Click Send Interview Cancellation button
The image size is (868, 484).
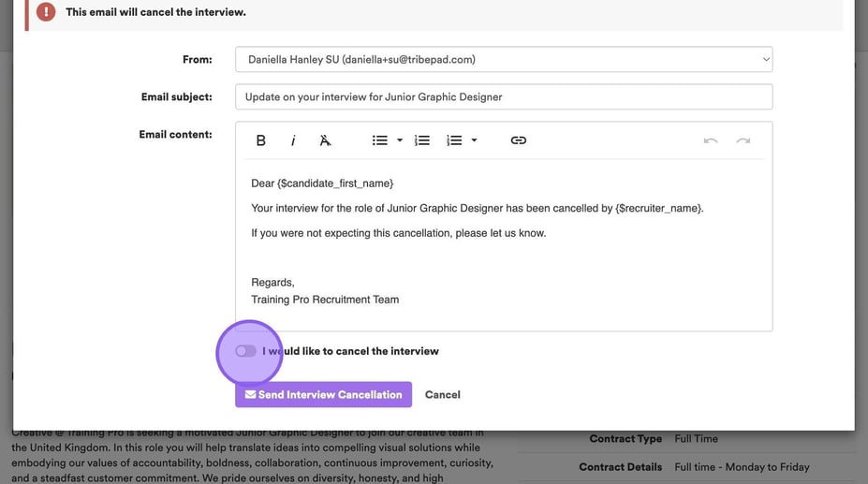point(323,394)
